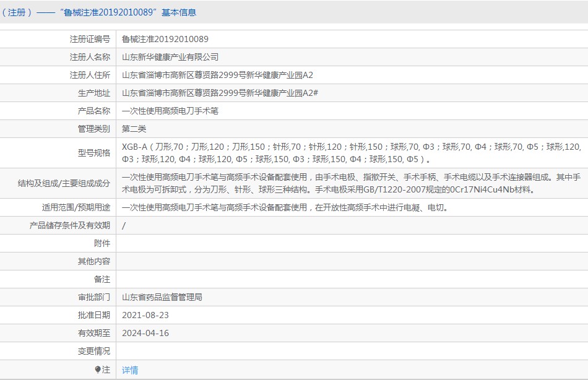
Task: Click the approving department 山东省药品监督管理局
Action: (162, 297)
